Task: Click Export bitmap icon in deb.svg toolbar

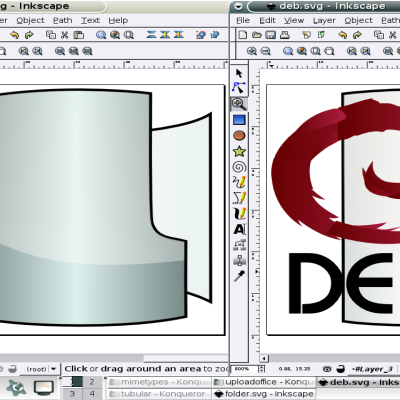Action: pyautogui.click(x=321, y=35)
